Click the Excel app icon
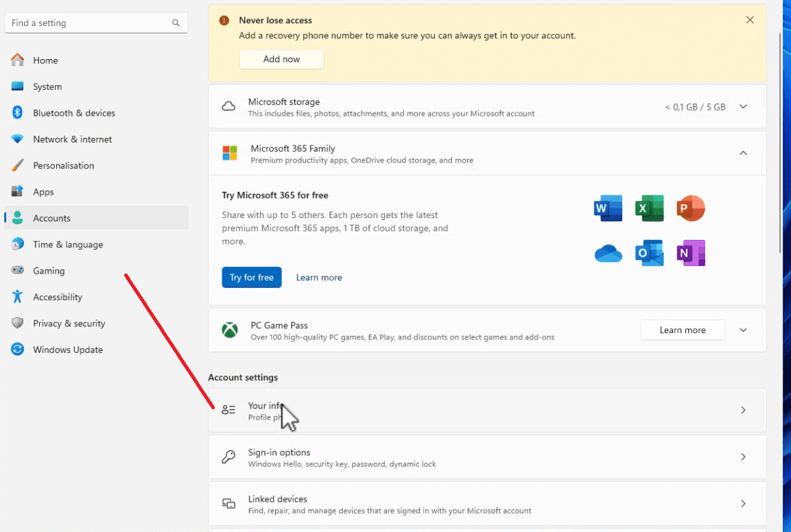 (x=649, y=208)
